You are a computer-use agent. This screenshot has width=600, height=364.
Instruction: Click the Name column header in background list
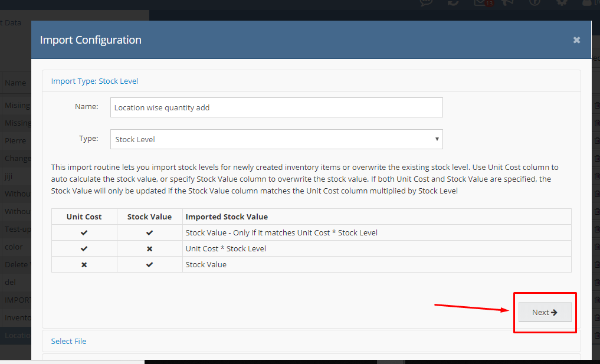pos(15,83)
